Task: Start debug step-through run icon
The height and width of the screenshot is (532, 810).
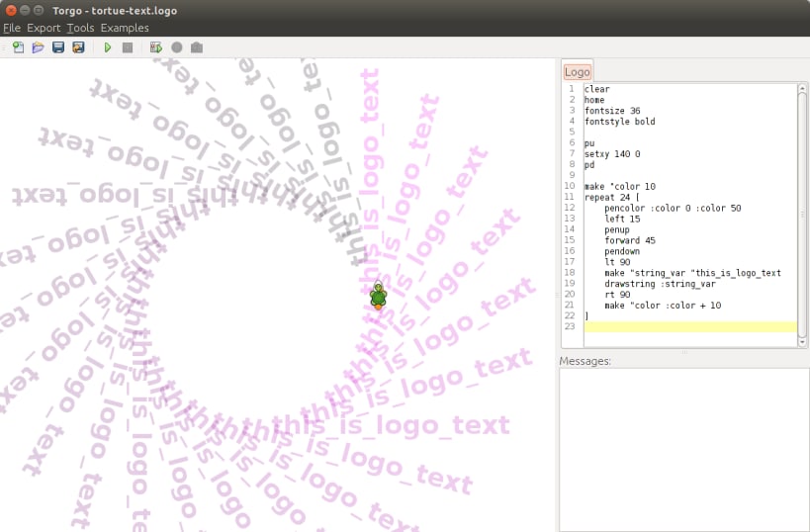Action: tap(156, 47)
